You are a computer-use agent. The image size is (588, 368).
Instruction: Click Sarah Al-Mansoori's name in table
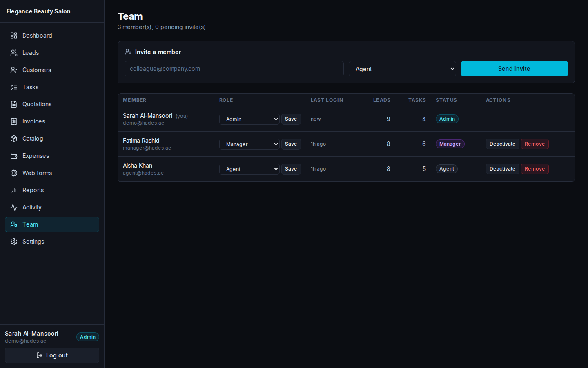pos(148,116)
